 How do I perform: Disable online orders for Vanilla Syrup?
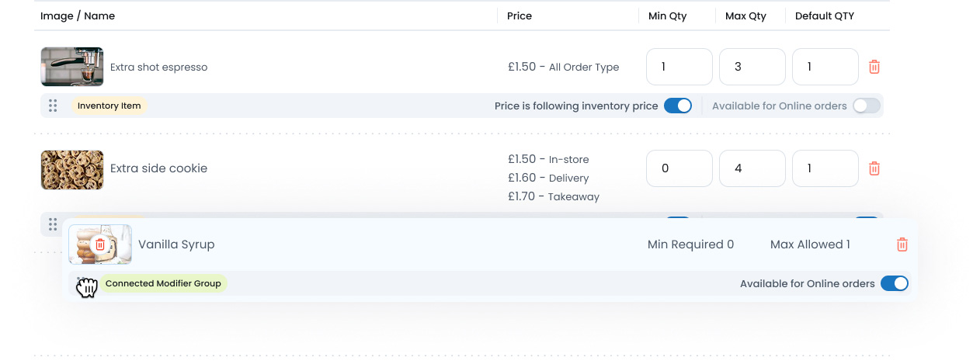pyautogui.click(x=894, y=283)
